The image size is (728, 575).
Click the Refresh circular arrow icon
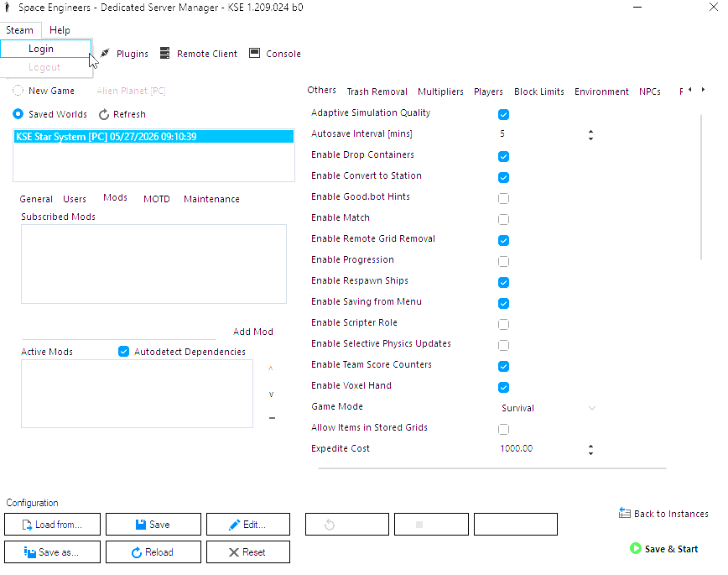coord(104,114)
